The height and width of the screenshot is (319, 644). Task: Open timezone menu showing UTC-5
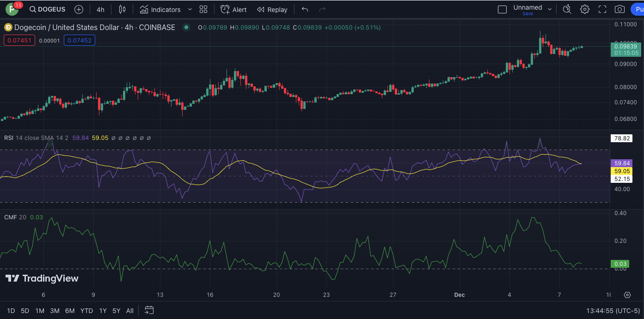coord(613,311)
